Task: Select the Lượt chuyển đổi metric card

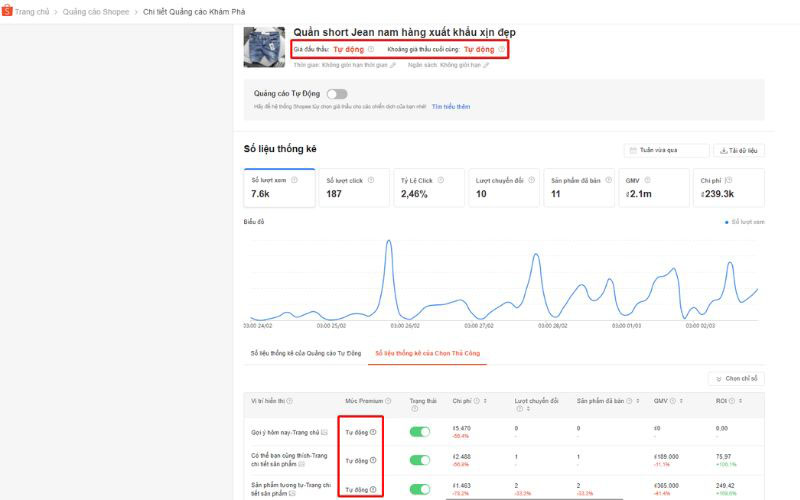Action: point(504,188)
